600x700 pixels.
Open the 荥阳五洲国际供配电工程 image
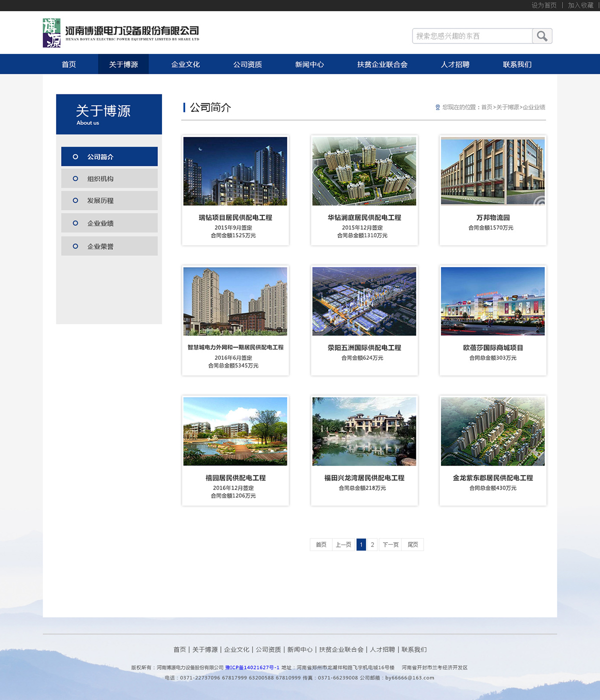364,301
